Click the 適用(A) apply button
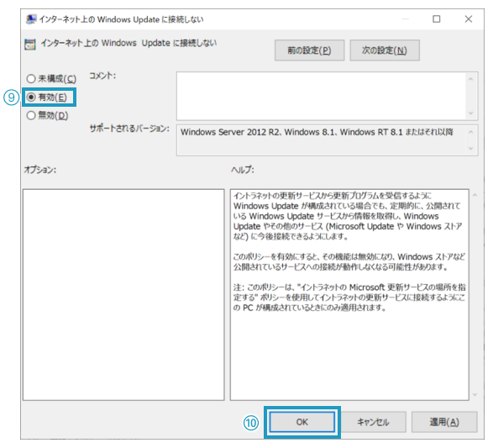Viewport: 493px width, 448px height. [444, 422]
